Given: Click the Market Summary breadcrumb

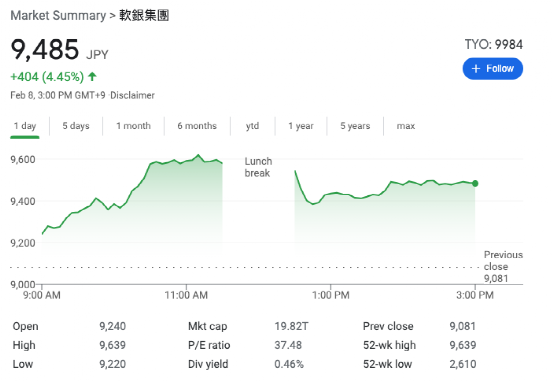Looking at the screenshot, I should (x=58, y=16).
